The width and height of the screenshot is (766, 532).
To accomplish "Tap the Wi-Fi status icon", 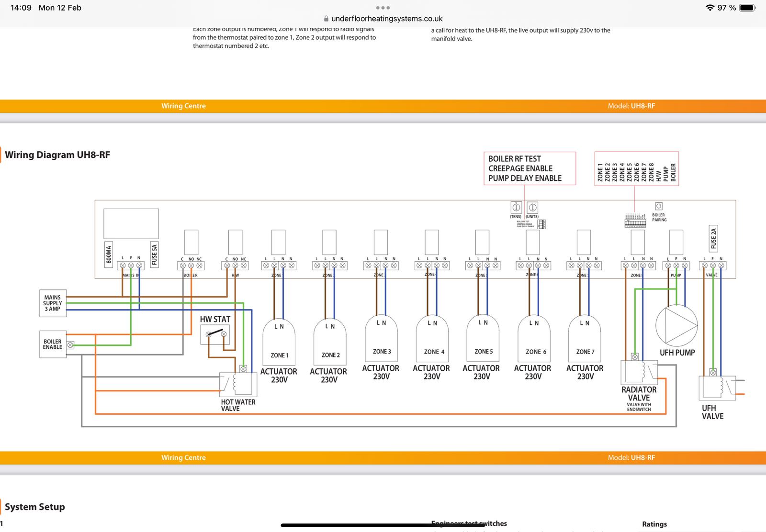I will pos(710,8).
